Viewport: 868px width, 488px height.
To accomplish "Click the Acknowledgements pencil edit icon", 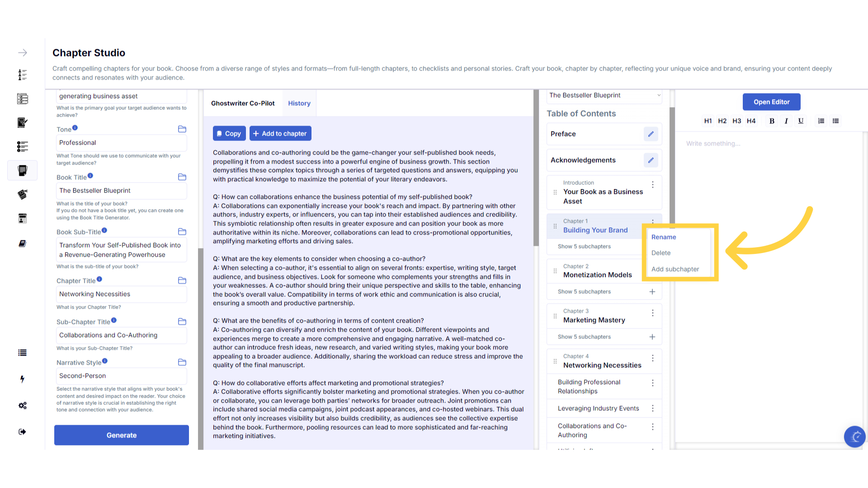I will pos(651,160).
